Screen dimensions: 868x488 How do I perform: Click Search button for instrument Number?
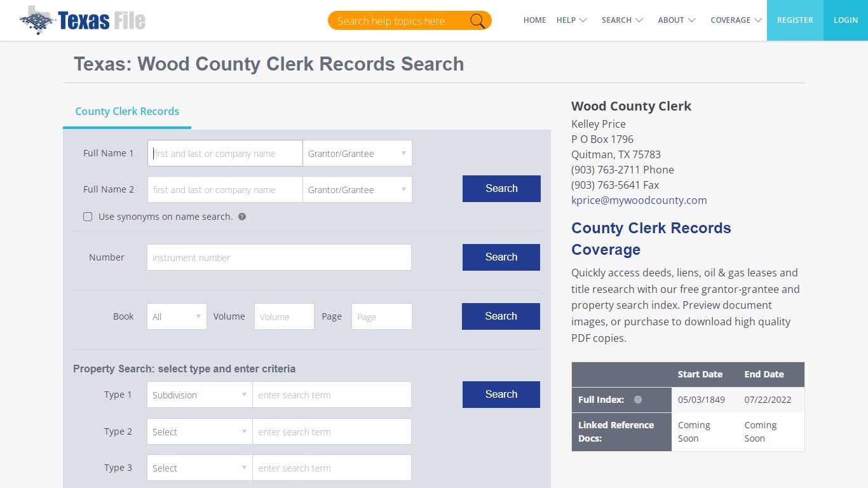point(501,257)
